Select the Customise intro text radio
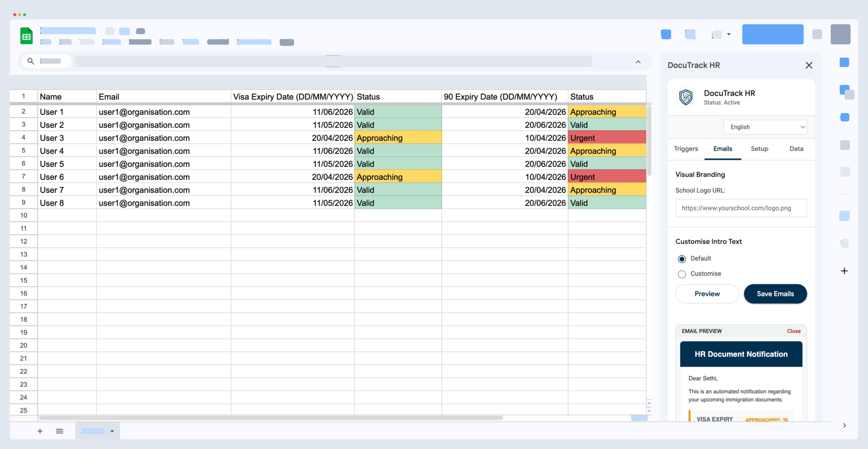Screen dimensions: 868x449 click(682, 274)
